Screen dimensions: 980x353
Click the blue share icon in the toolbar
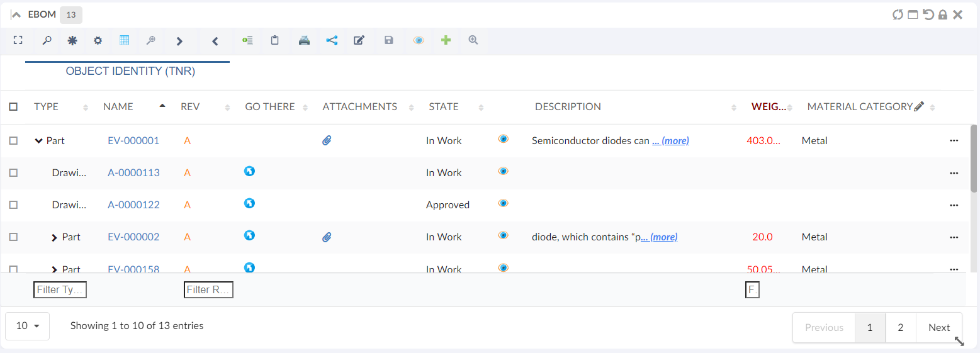click(332, 40)
